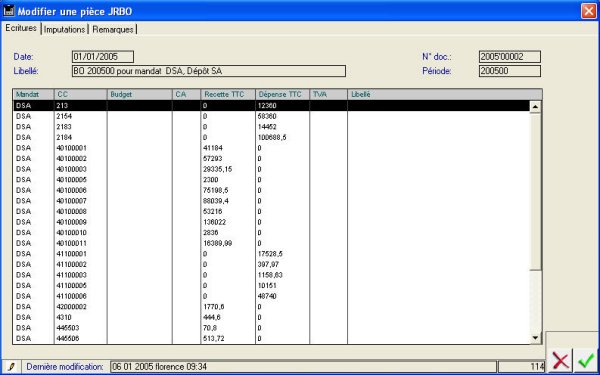Click the TVA column header
This screenshot has width=600, height=375.
328,95
